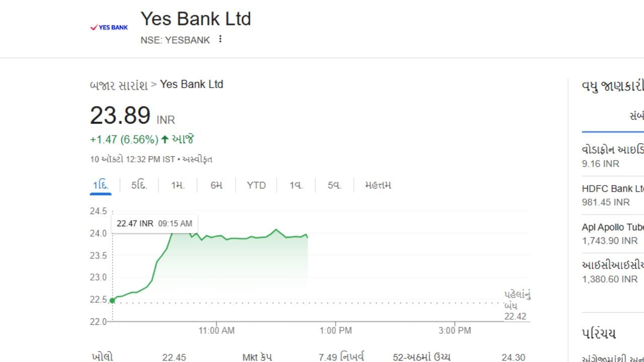This screenshot has height=362, width=644.
Task: Click the 22.47 INR 09:15 AM chart tooltip
Action: [154, 223]
